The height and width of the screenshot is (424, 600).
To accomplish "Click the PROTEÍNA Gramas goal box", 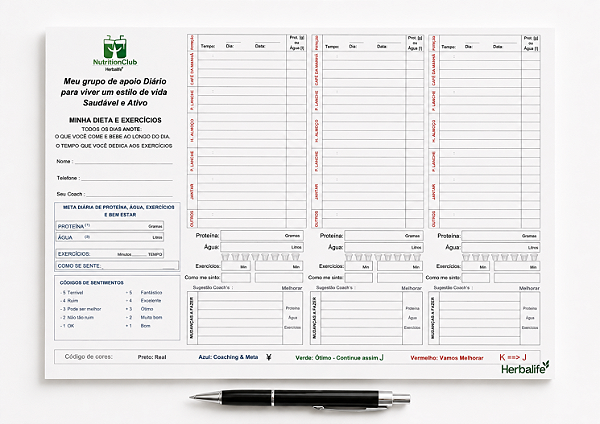I will tap(110, 226).
